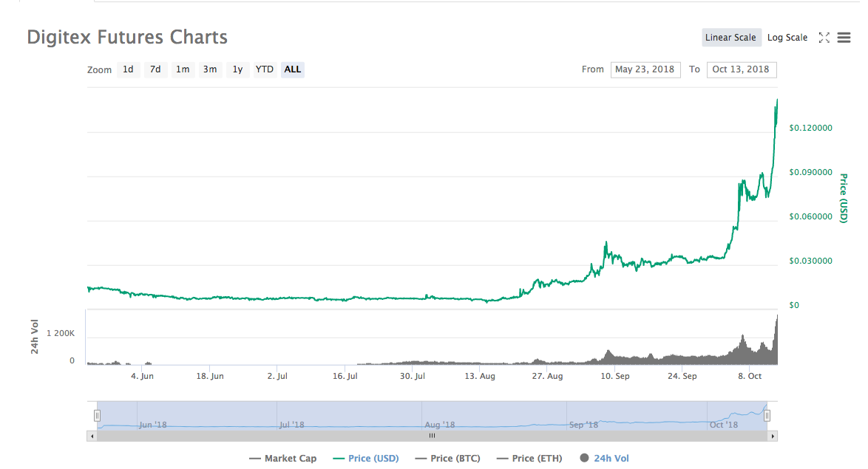Click the Sep '18 navigator label
This screenshot has height=469, width=868.
click(584, 425)
